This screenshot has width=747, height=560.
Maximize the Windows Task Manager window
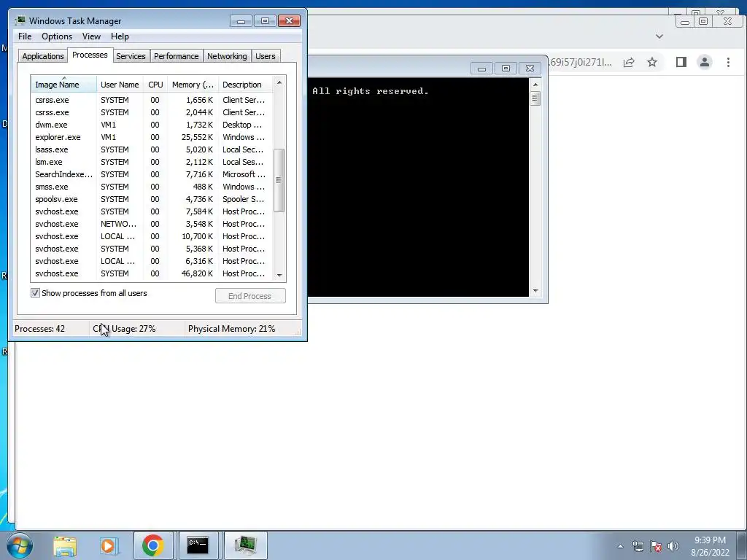pyautogui.click(x=265, y=21)
